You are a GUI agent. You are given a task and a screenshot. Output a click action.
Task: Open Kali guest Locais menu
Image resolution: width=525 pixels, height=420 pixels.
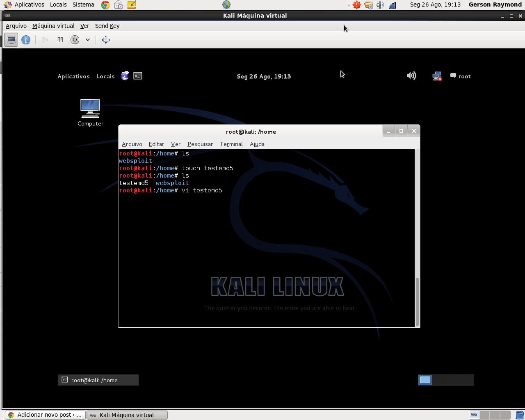[x=105, y=76]
